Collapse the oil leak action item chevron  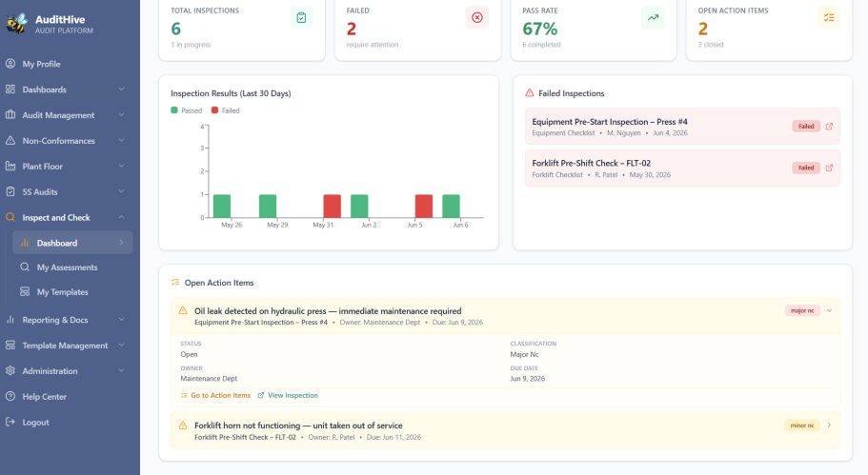pyautogui.click(x=829, y=310)
